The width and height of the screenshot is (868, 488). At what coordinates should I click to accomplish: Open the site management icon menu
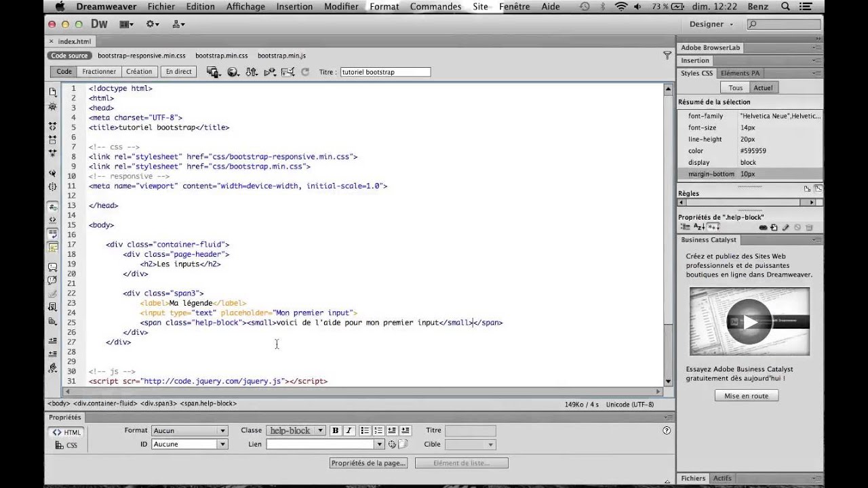pos(178,24)
